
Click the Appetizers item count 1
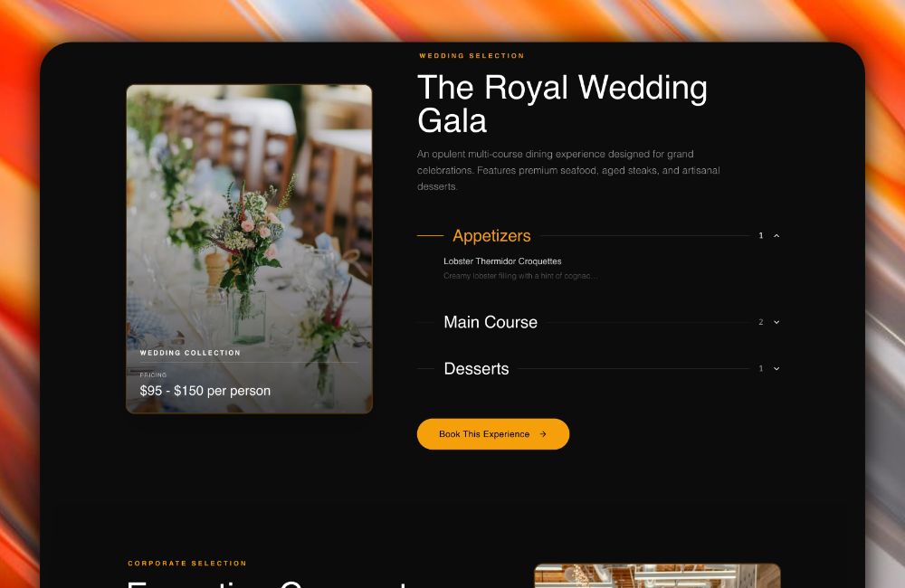pos(761,235)
